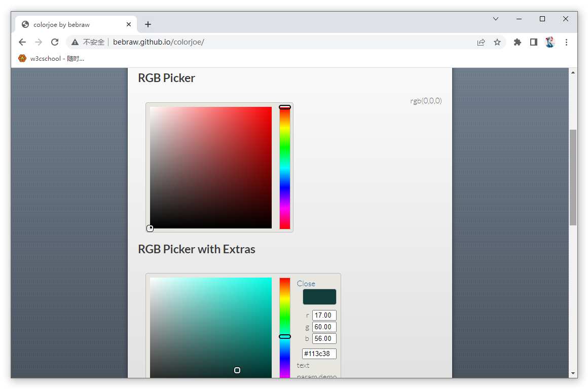Click the Extras picker hue bar
Screen dimensions: 588x389
point(285,328)
